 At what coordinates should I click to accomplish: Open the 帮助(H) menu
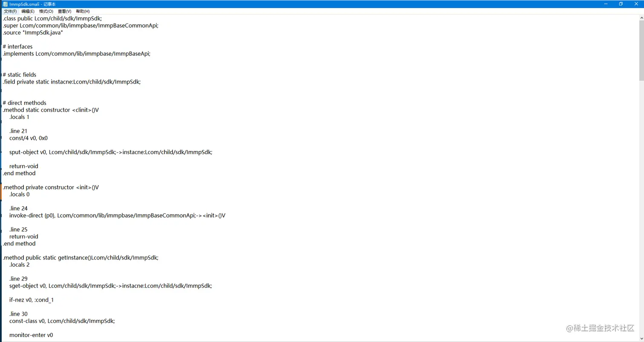pyautogui.click(x=83, y=11)
